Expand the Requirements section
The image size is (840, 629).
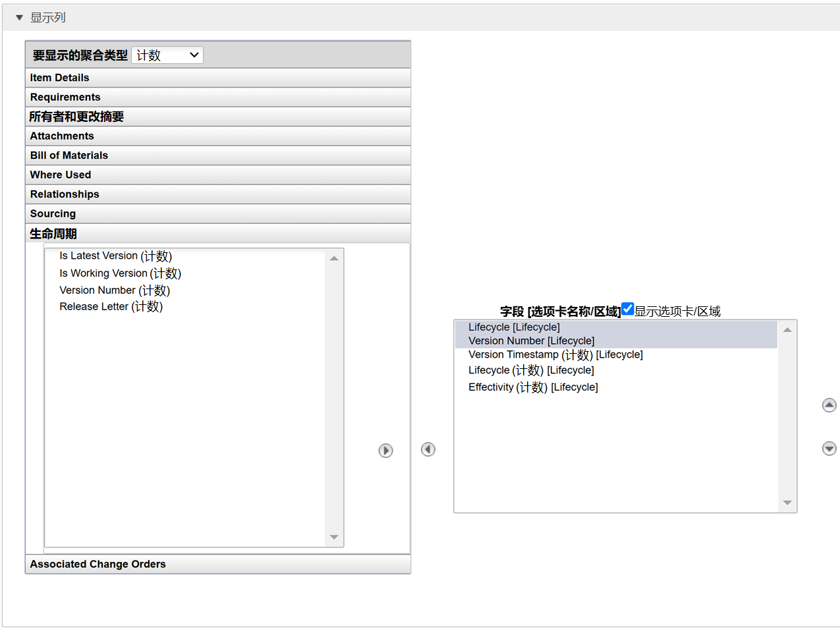218,97
